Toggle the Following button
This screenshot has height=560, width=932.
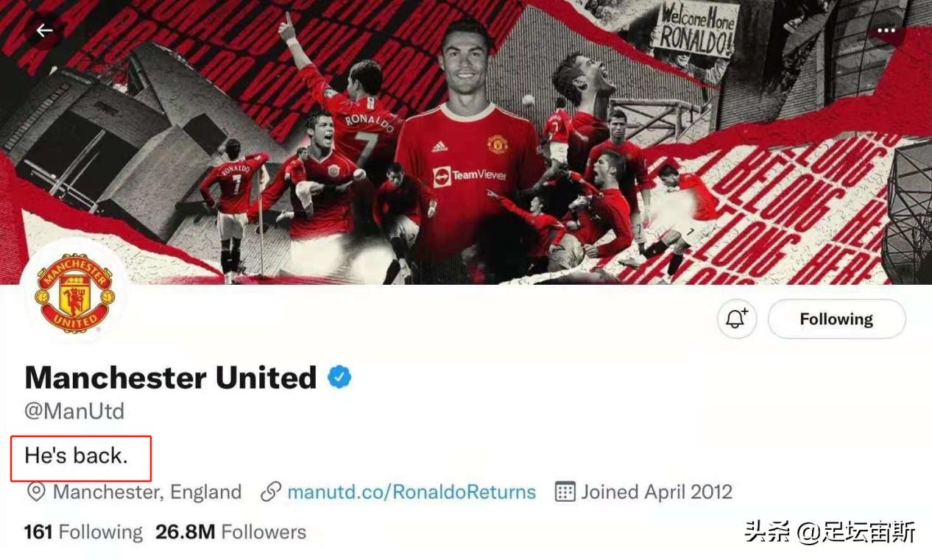click(836, 319)
